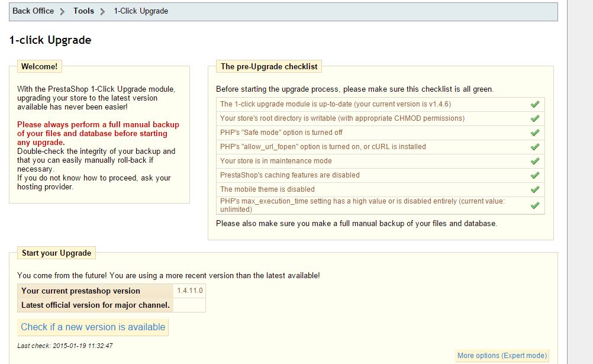593x364 pixels.
Task: Select max_execution_time checklist row text
Action: 362,205
